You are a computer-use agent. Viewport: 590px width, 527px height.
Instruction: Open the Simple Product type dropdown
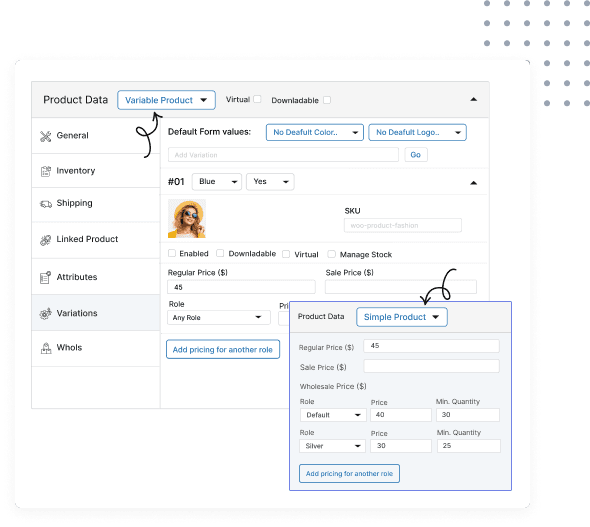(x=402, y=317)
